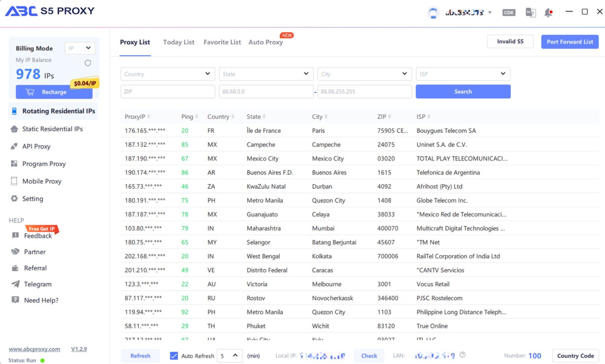Click the start IP range field
Viewport: 605px width, 364px height.
[x=266, y=92]
